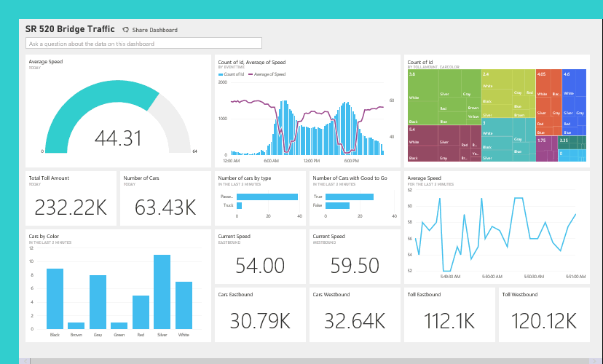603x364 pixels.
Task: Open the Cars Eastbound 30.79K tile
Action: click(x=260, y=314)
